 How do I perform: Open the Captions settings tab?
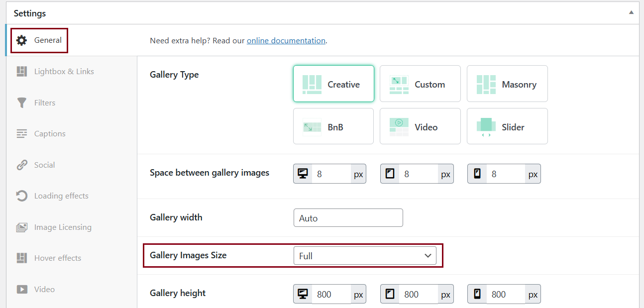coord(50,134)
